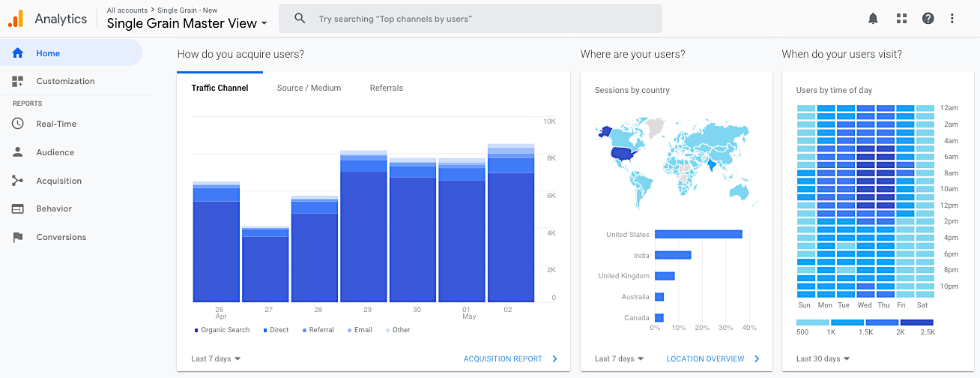This screenshot has height=378, width=980.
Task: Open Last 7 days dropdown under acquisition chart
Action: pos(216,359)
